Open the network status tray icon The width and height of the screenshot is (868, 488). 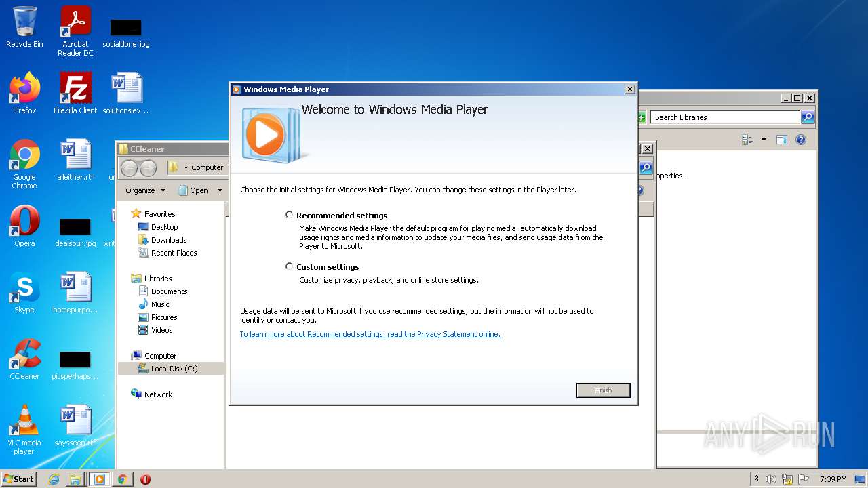coord(787,479)
